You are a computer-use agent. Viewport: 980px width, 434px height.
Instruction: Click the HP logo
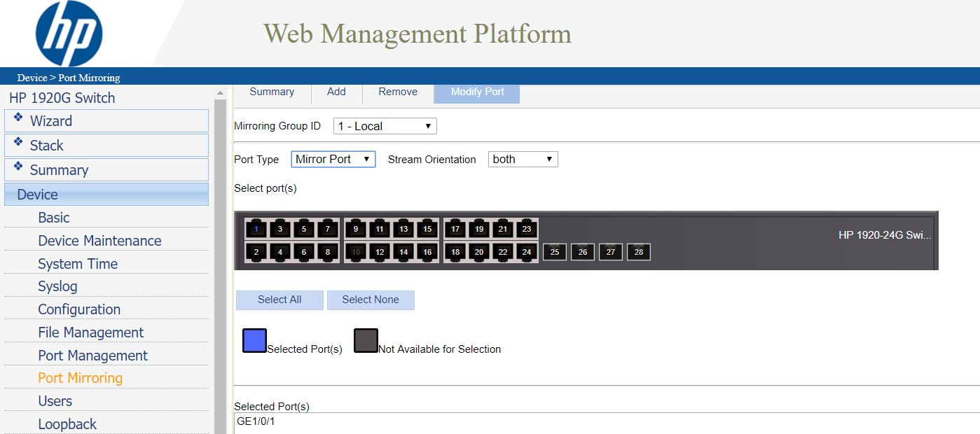click(x=69, y=34)
